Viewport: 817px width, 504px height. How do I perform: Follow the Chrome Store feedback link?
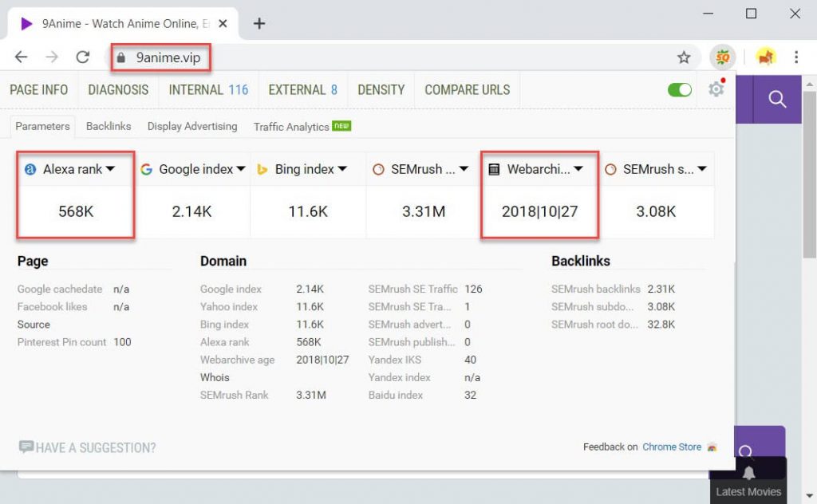click(672, 447)
